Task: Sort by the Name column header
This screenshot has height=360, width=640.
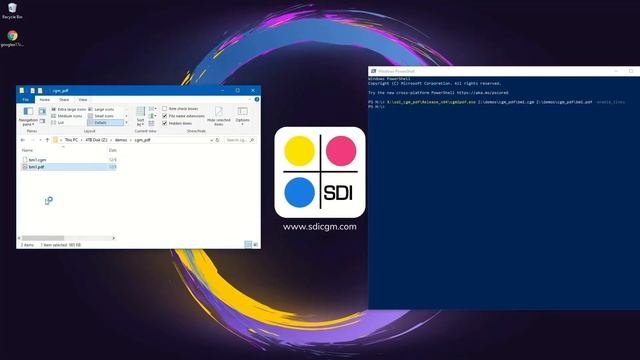Action: [x=27, y=150]
